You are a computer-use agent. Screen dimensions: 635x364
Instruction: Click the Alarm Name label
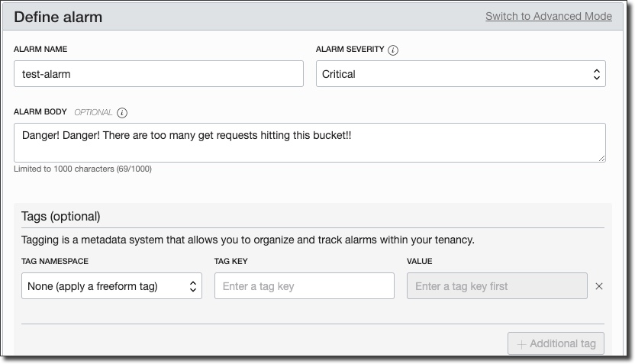tap(40, 50)
